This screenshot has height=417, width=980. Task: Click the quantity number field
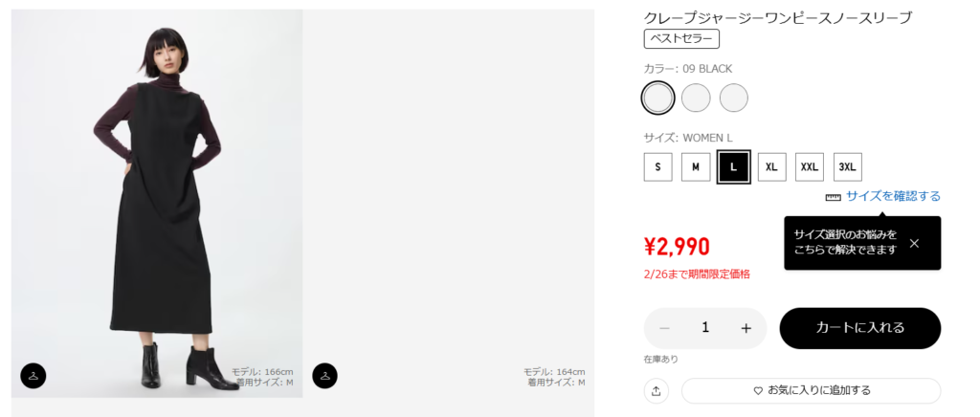705,328
